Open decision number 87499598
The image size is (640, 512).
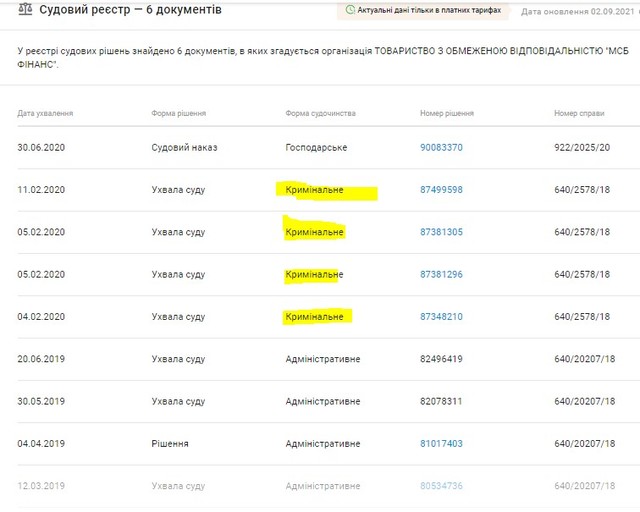[441, 190]
